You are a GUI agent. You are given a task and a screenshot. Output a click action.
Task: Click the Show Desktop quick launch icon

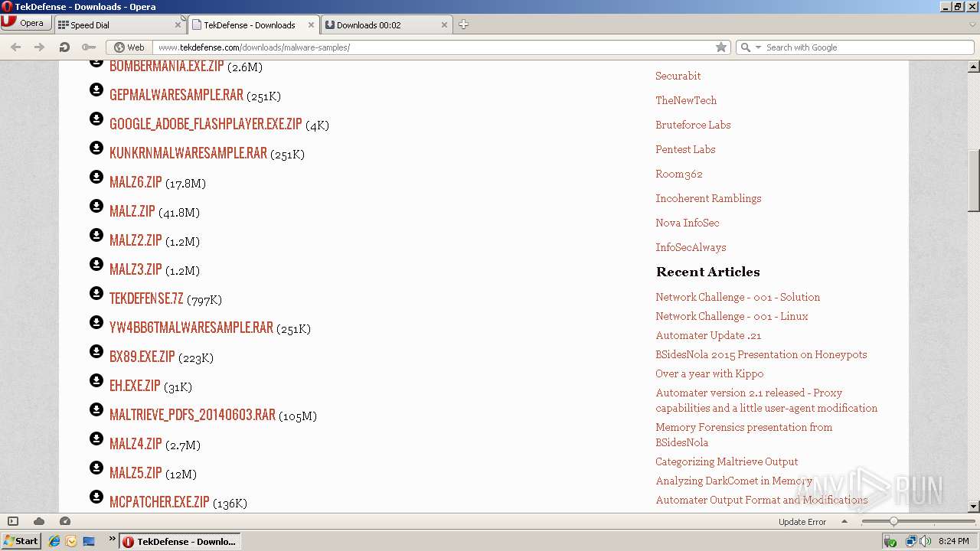pyautogui.click(x=89, y=541)
